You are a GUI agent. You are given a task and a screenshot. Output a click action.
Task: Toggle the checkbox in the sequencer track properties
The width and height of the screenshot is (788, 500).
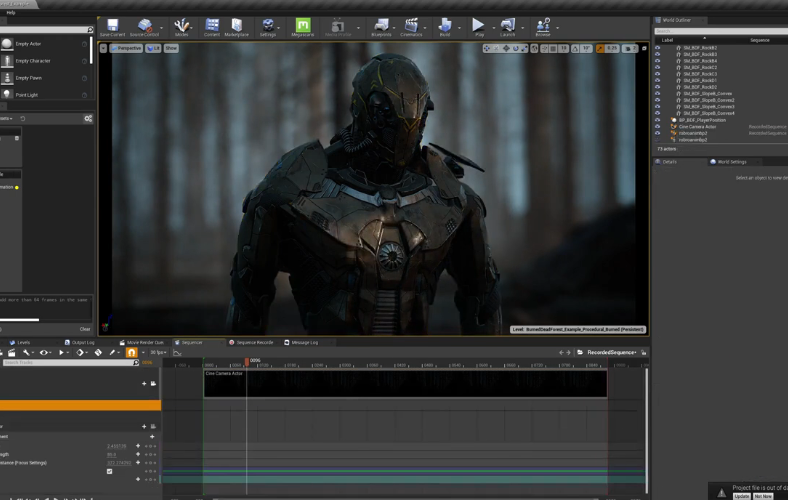110,471
